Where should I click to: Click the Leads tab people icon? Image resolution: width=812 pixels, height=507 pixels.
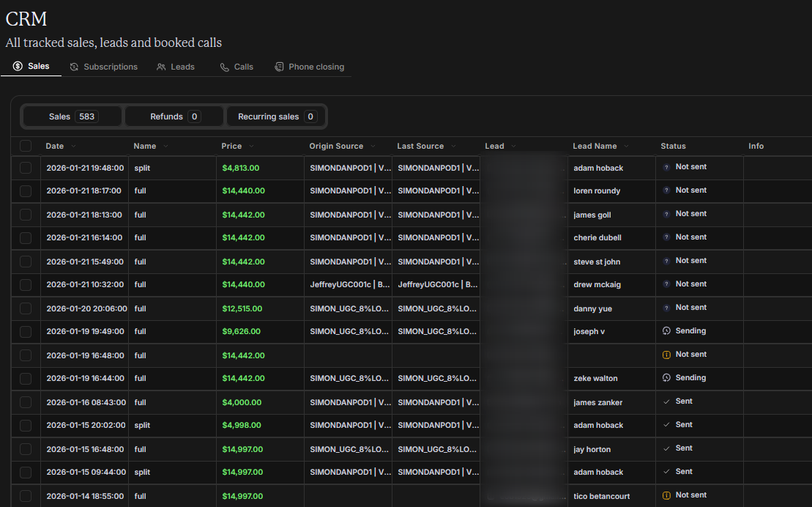point(161,67)
